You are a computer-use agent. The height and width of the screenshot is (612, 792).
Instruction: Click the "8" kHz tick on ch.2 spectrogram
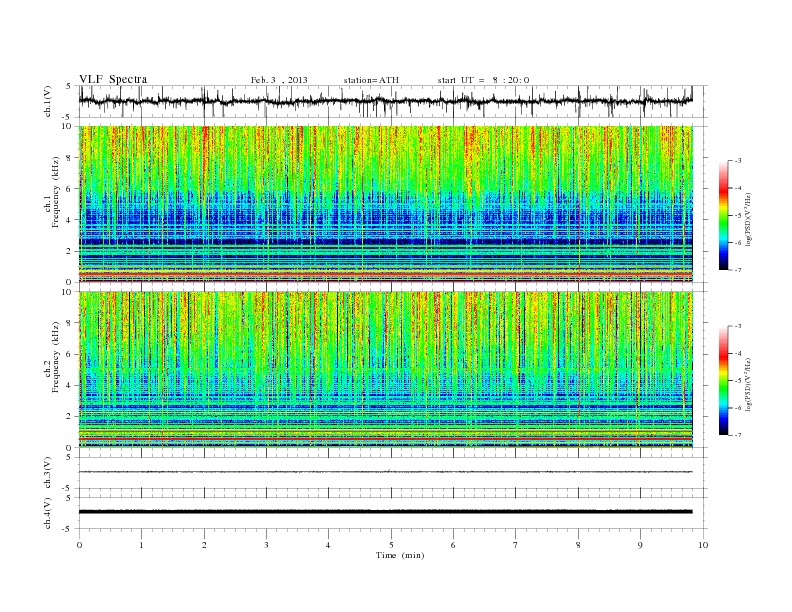(70, 323)
